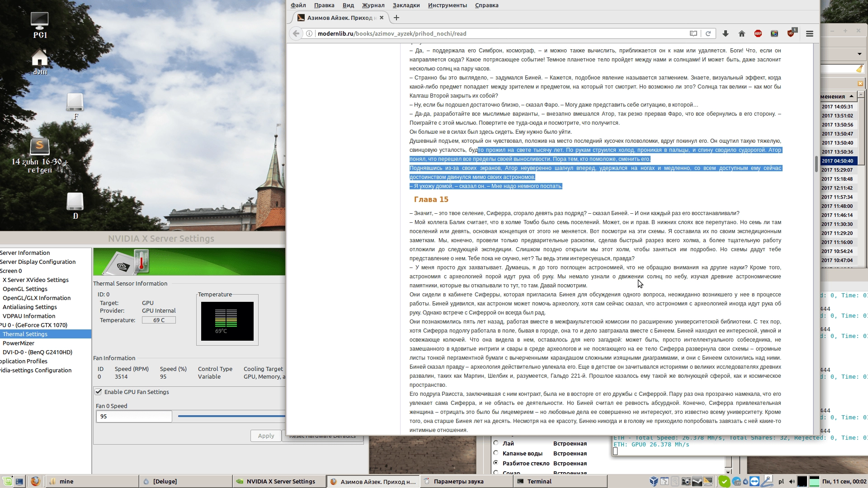The height and width of the screenshot is (488, 868).
Task: Open Firefox hamburger menu
Action: 810,33
